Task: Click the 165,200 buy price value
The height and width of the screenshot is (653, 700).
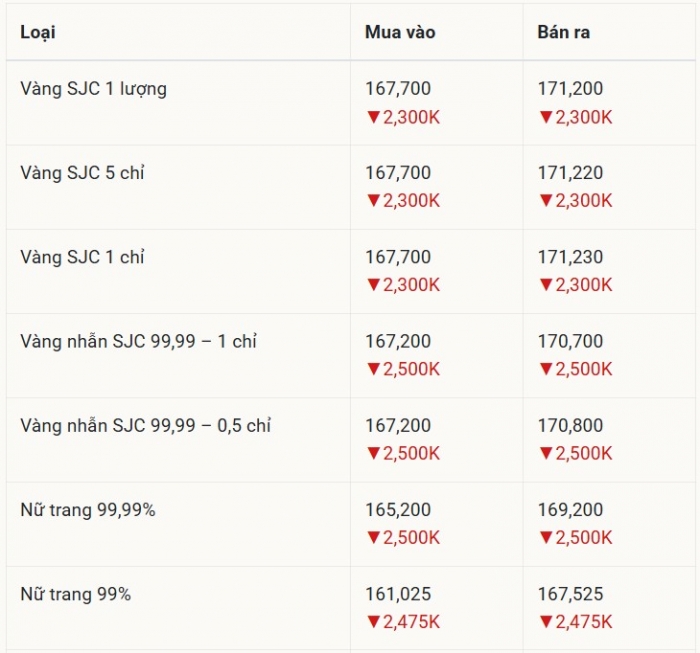Action: [x=398, y=510]
